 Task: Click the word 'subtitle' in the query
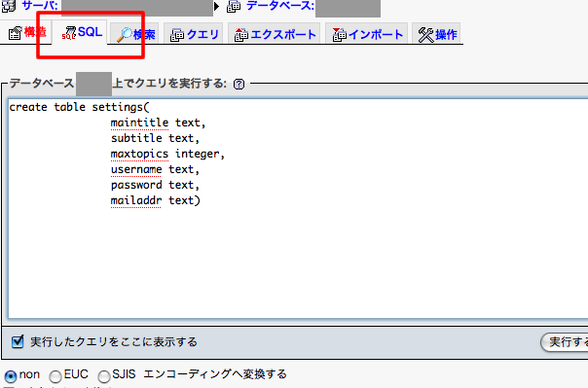[136, 138]
